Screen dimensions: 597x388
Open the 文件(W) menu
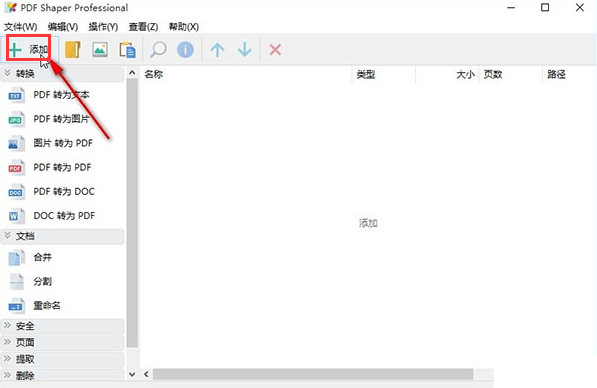click(x=21, y=27)
